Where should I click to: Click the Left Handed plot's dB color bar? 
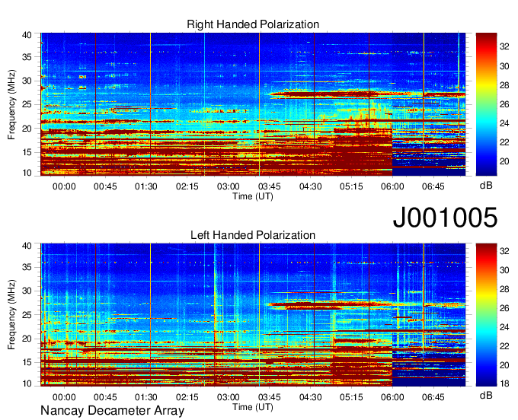click(x=486, y=315)
